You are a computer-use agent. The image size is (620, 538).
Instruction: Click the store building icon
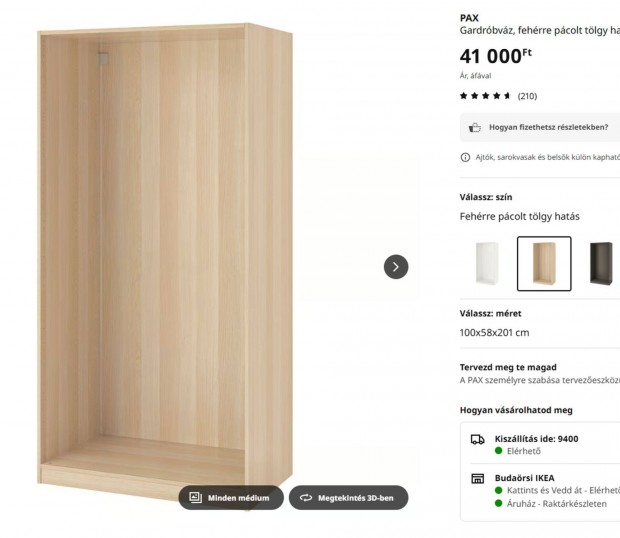coord(478,479)
